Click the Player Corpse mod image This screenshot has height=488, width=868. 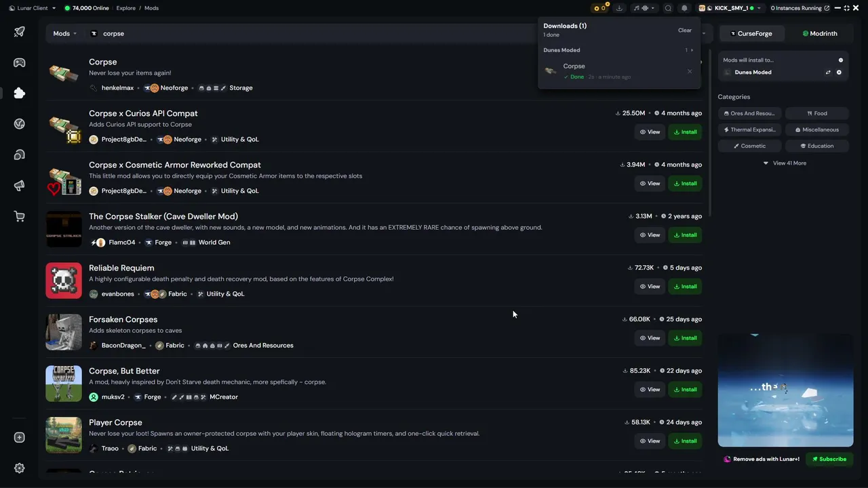tap(64, 435)
